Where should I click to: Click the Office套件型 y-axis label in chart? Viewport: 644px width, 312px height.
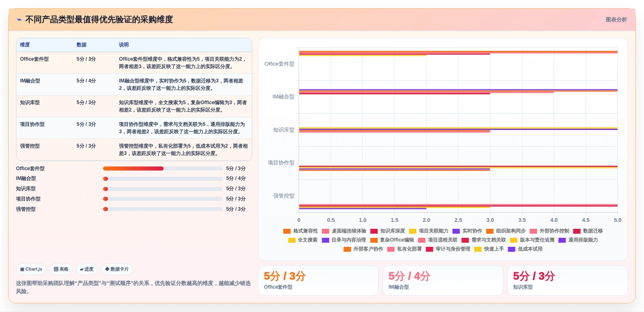click(x=279, y=64)
